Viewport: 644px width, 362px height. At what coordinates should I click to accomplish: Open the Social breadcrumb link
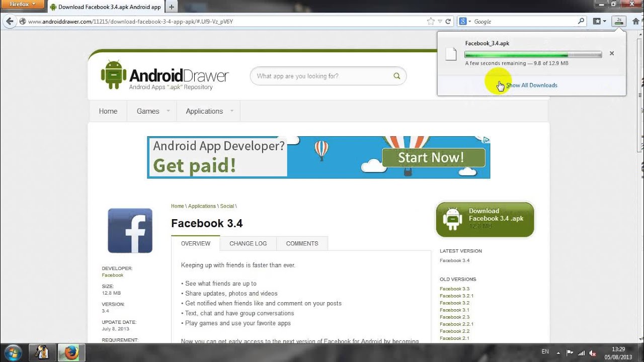pyautogui.click(x=227, y=206)
